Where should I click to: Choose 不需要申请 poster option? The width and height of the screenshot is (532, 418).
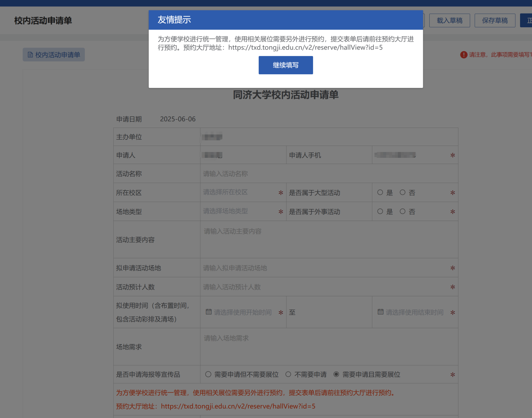[288, 374]
